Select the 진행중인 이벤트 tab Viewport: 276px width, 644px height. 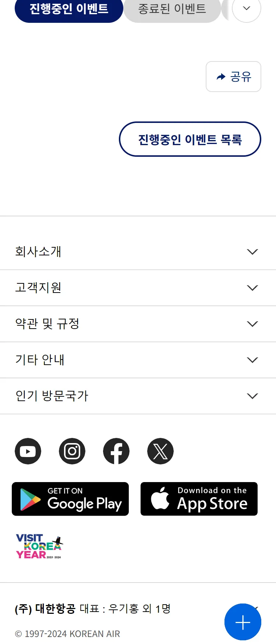69,9
